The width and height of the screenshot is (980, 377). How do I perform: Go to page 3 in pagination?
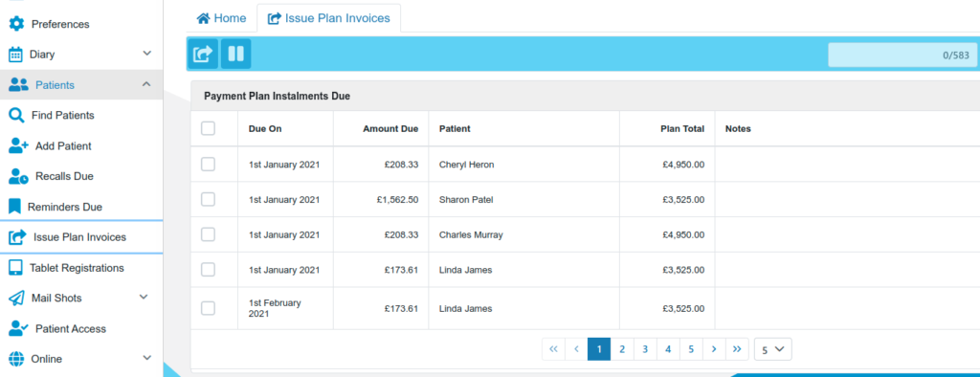click(645, 349)
